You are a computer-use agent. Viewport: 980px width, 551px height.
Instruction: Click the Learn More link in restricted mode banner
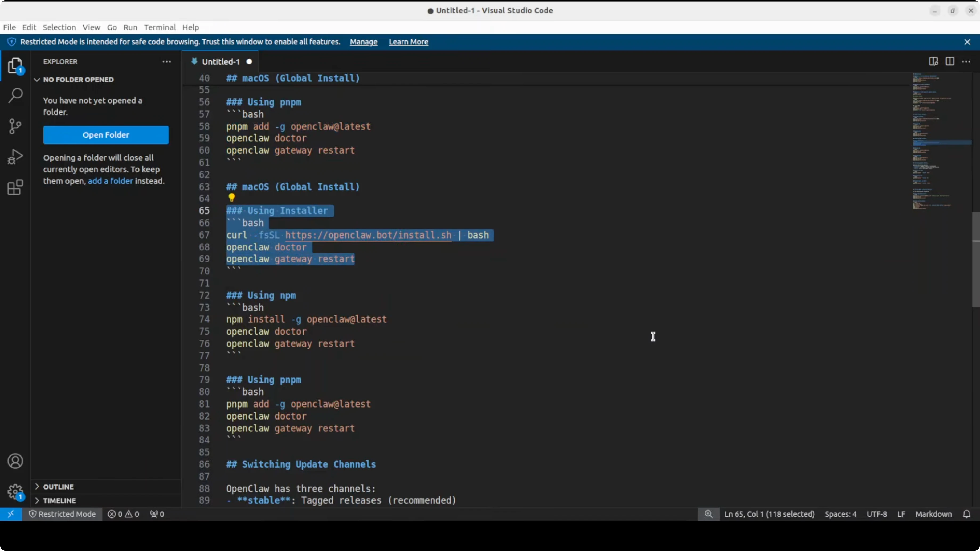pos(408,42)
